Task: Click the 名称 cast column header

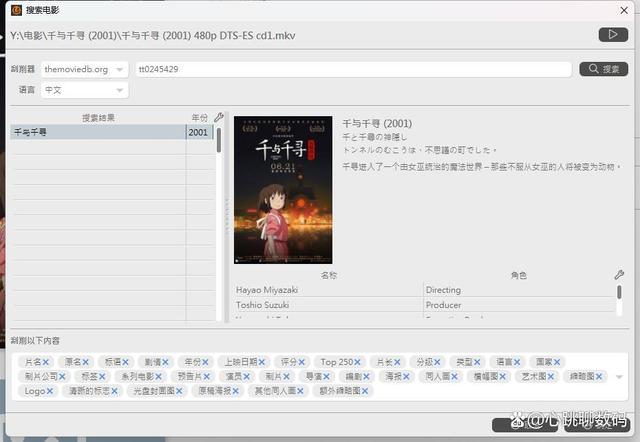Action: [329, 275]
